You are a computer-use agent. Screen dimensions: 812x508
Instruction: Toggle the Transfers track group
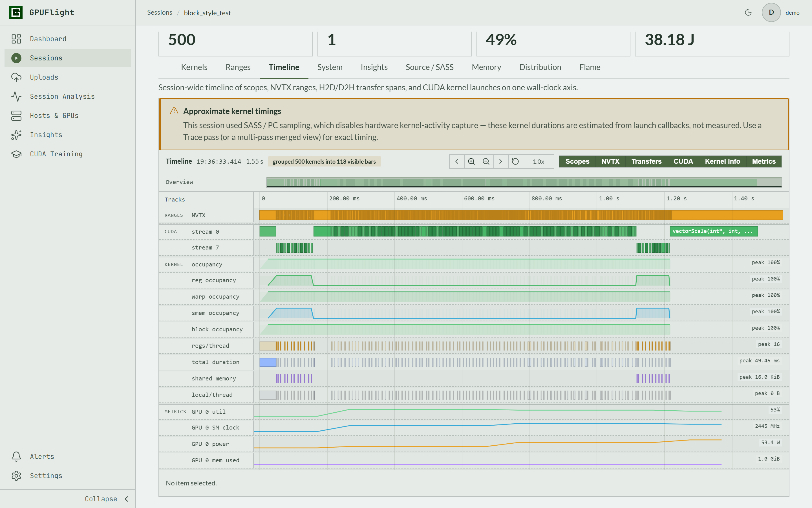pos(646,162)
